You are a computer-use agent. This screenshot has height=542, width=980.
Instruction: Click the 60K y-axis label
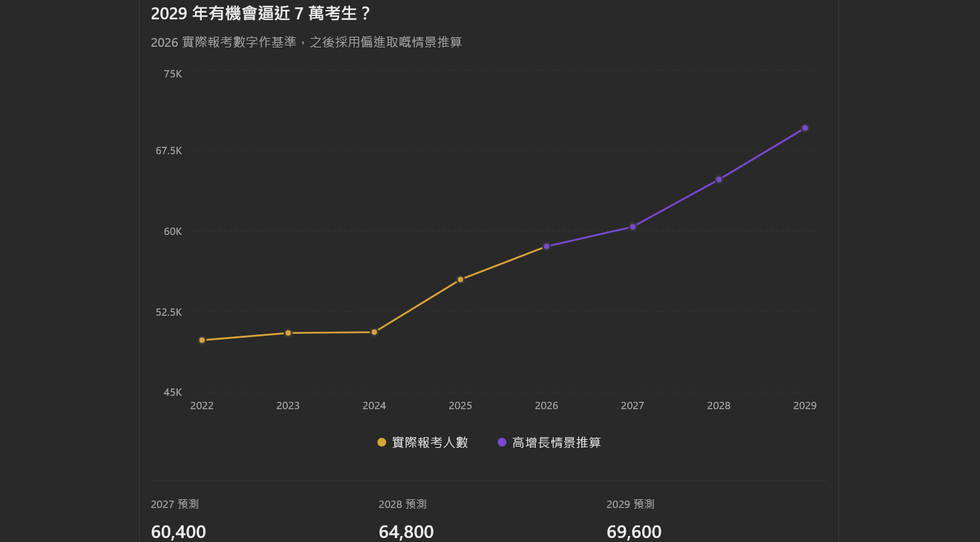173,232
